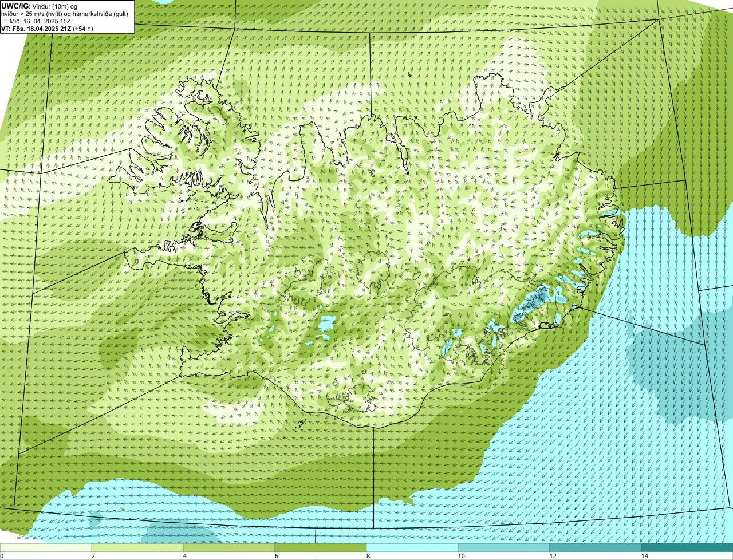This screenshot has width=733, height=560.
Task: Click the legend tick label "12"
Action: (553, 556)
